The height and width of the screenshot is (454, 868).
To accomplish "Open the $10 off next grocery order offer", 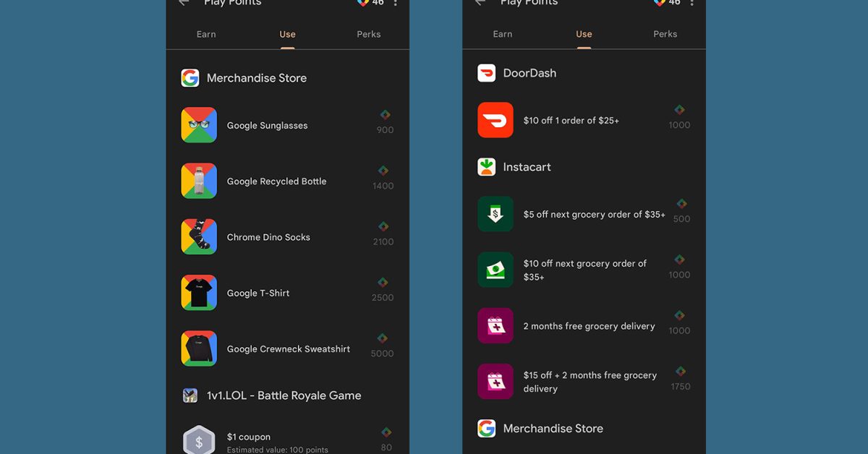I will (x=585, y=270).
